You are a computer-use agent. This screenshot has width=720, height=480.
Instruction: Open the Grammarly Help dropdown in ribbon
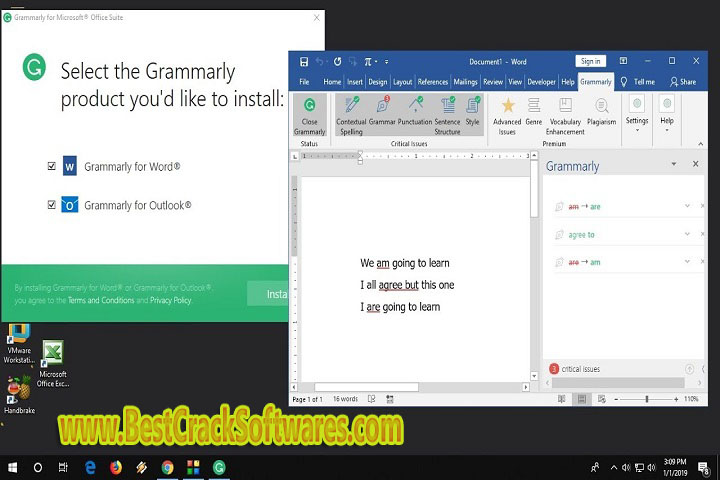667,114
